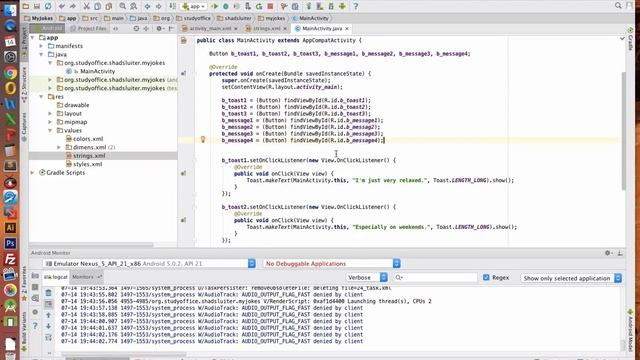Click the Replace toolbar icon
This screenshot has width=640, height=360.
(x=133, y=6)
